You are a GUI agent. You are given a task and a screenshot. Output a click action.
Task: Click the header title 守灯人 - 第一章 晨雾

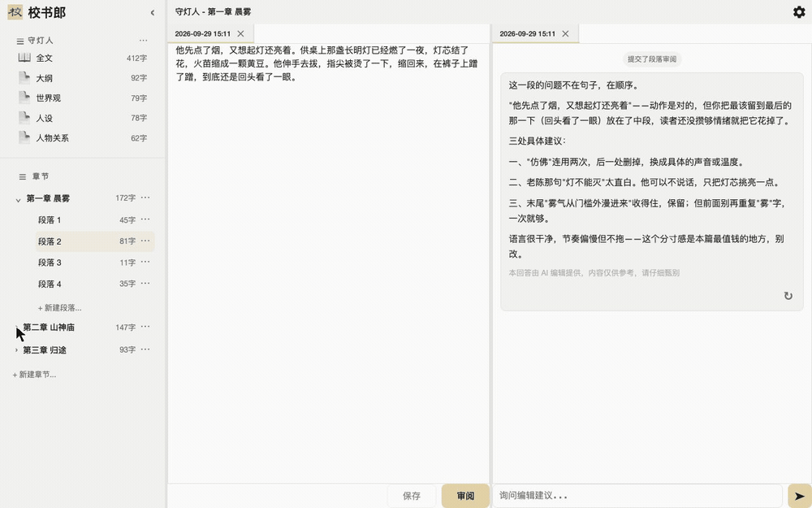click(x=213, y=11)
